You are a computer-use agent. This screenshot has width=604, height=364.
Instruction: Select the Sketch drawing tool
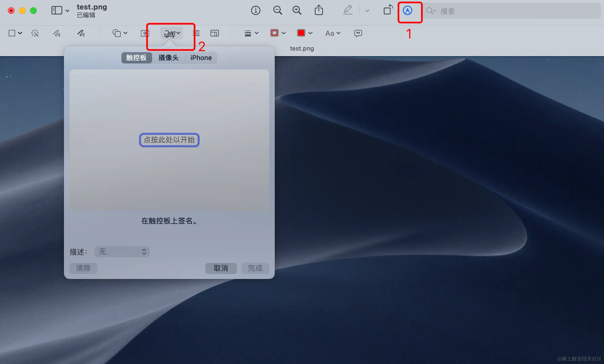point(57,33)
